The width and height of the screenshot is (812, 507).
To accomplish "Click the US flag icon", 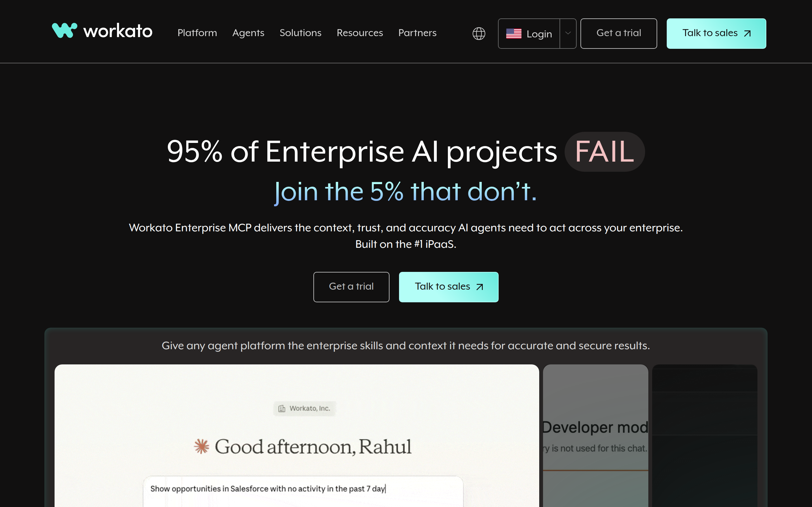I will click(514, 34).
